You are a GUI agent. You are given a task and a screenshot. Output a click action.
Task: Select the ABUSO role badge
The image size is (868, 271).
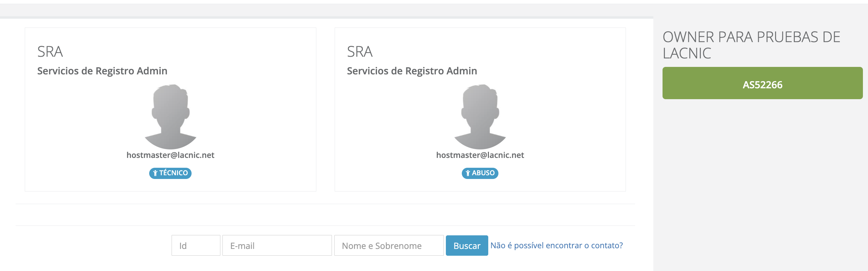tap(480, 173)
